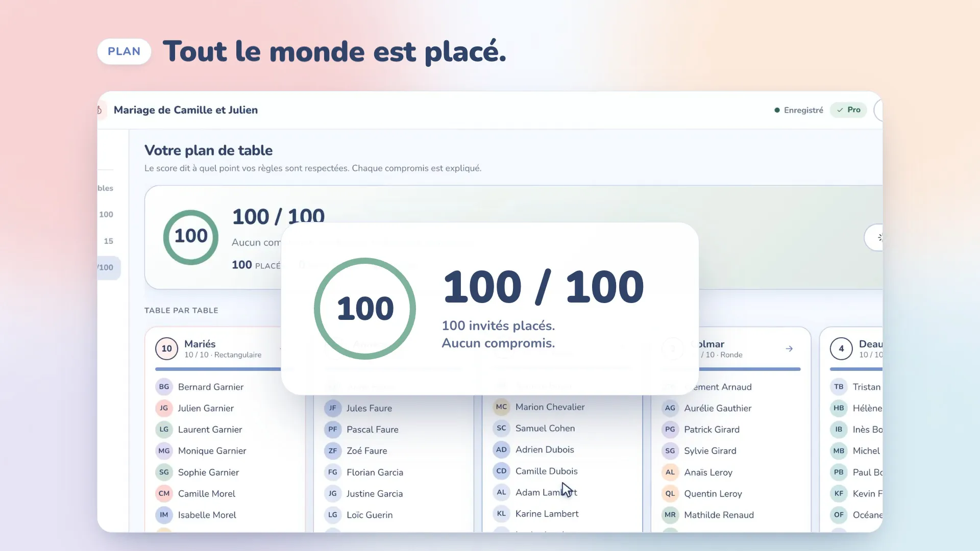Image resolution: width=980 pixels, height=551 pixels.
Task: Click the MG avatar for Monique Garnier
Action: [164, 451]
